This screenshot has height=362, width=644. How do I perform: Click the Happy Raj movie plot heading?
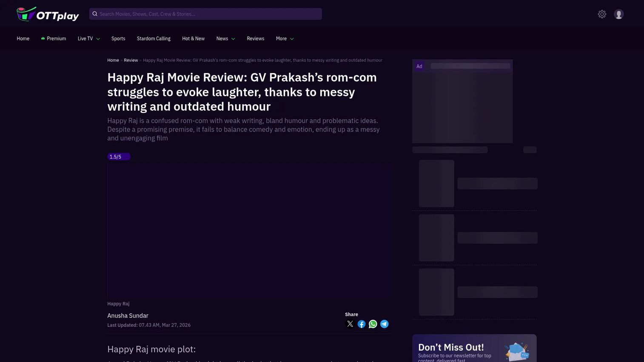click(x=151, y=349)
